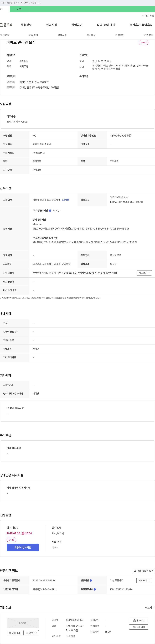Toggle 열람차단 button

(x=31, y=633)
